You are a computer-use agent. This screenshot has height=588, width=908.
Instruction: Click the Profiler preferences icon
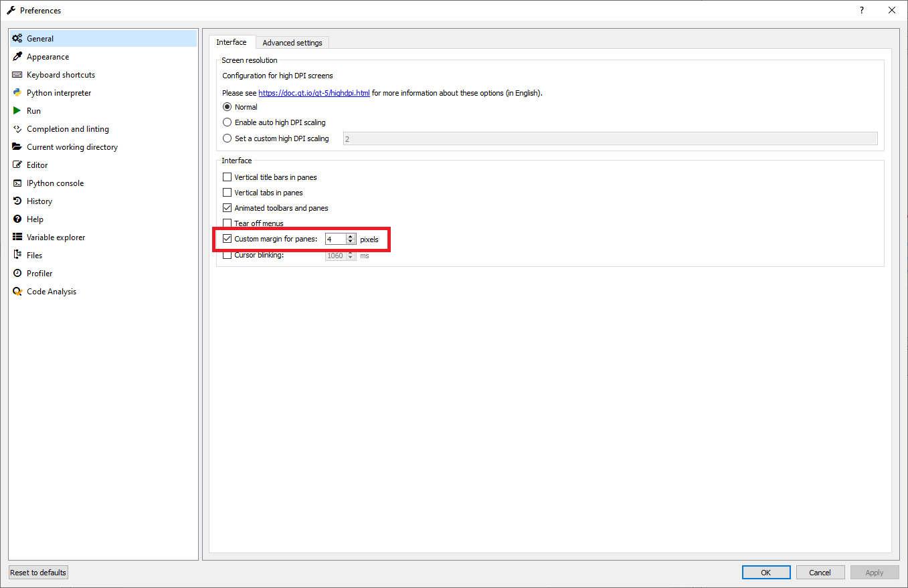[x=18, y=273]
